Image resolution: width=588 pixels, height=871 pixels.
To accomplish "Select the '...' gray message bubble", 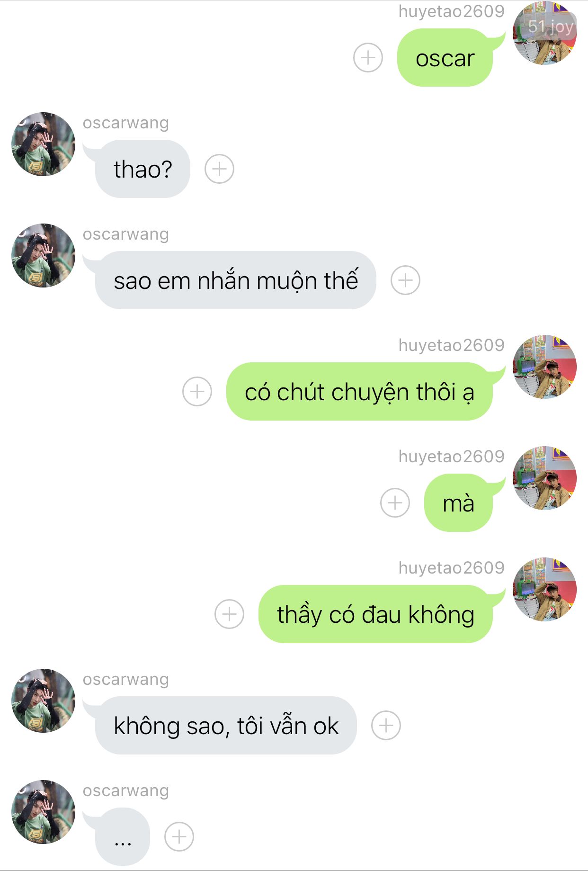I will click(x=123, y=837).
